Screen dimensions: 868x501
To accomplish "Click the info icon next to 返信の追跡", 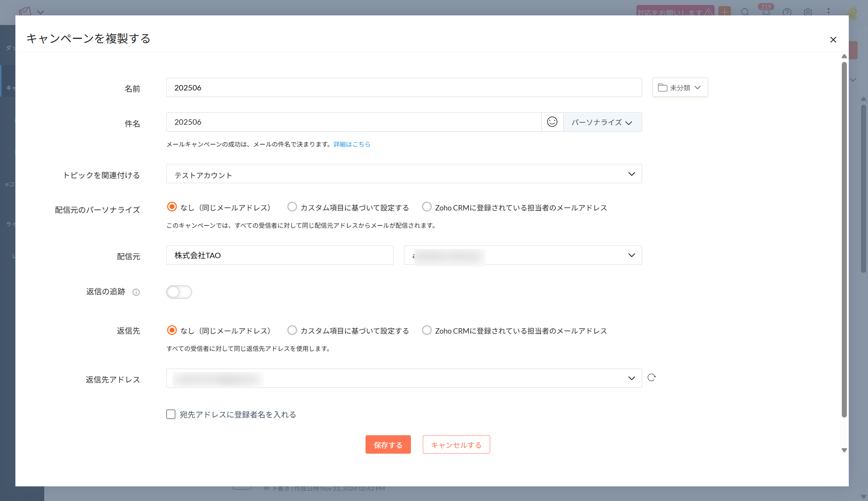I will pyautogui.click(x=136, y=292).
